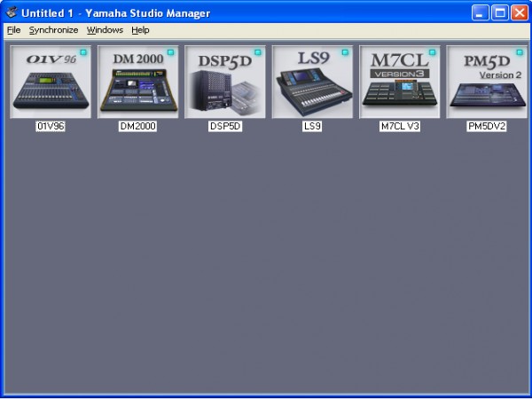Click the sync indicator on the LS9 tile
This screenshot has height=399, width=532.
click(x=345, y=52)
